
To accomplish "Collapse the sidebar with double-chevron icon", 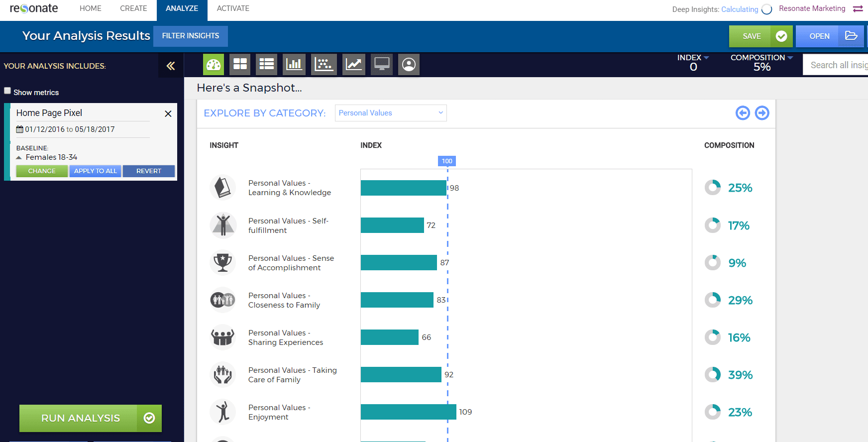I will click(171, 66).
